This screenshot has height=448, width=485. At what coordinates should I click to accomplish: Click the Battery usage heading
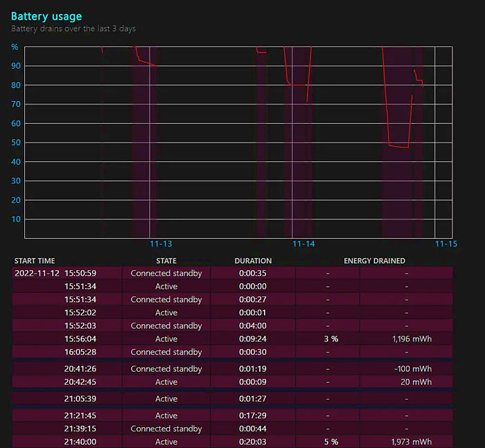pyautogui.click(x=46, y=17)
